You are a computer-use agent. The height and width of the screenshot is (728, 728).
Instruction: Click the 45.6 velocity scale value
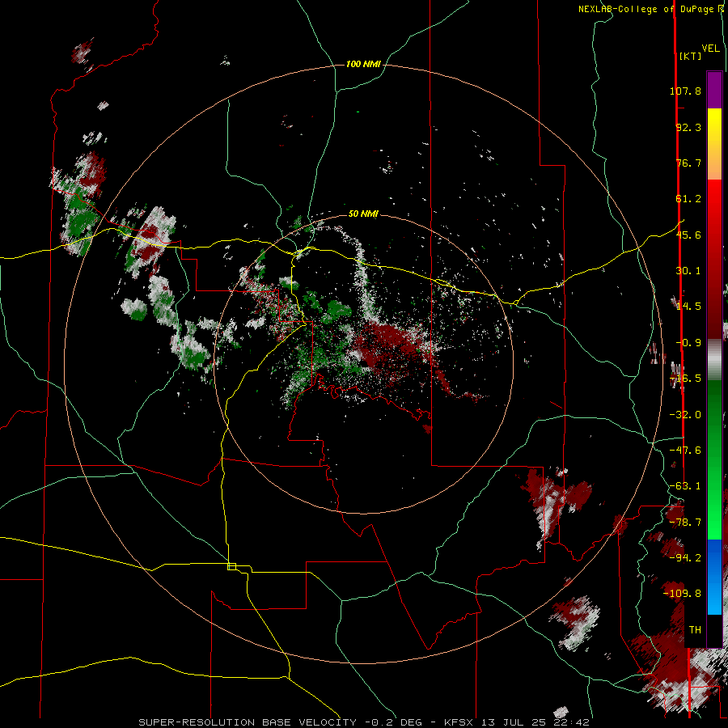pyautogui.click(x=688, y=235)
